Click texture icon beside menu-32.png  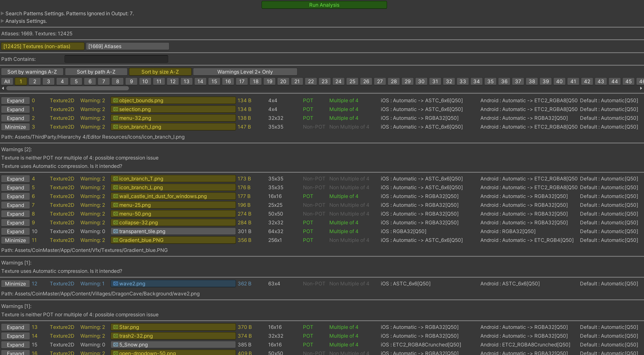115,118
